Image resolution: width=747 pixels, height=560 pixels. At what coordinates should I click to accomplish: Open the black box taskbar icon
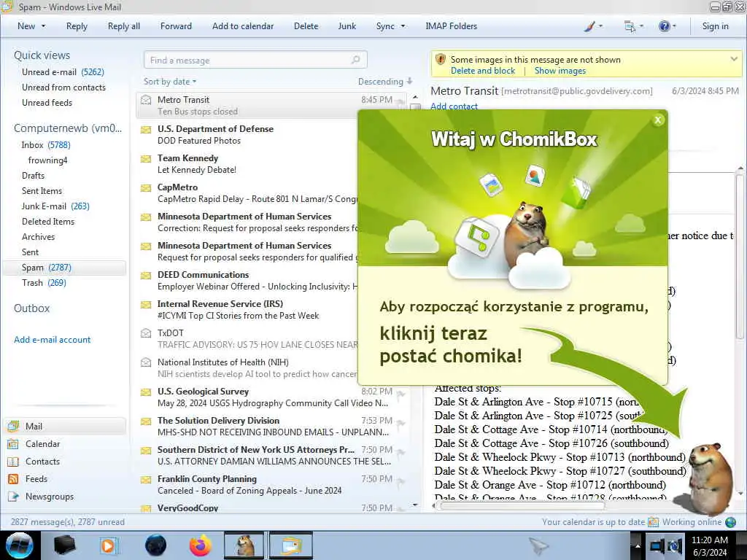click(x=65, y=545)
